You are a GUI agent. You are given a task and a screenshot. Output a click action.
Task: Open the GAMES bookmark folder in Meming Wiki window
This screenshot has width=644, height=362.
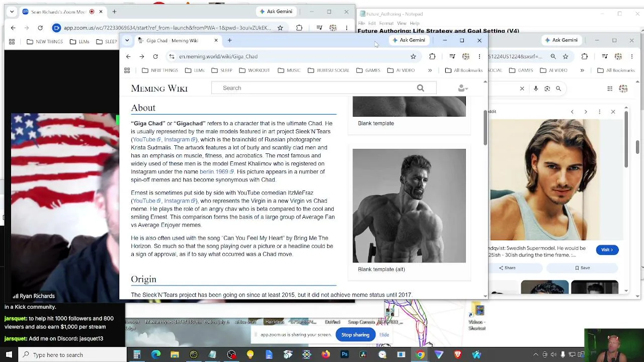click(368, 70)
